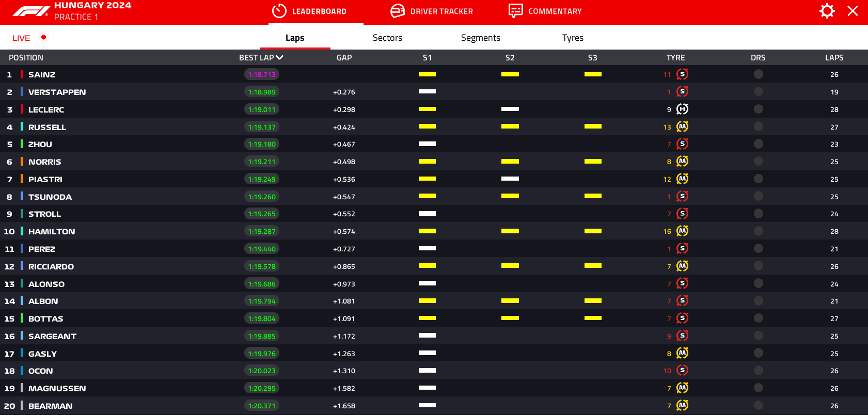868x415 pixels.
Task: Open the Driver Tracker tab
Action: 432,11
